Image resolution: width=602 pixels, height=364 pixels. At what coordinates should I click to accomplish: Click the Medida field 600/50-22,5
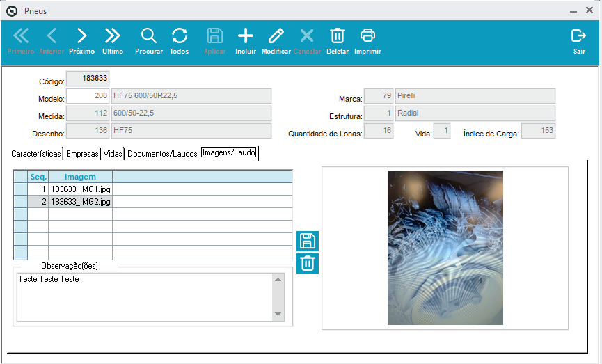point(191,113)
